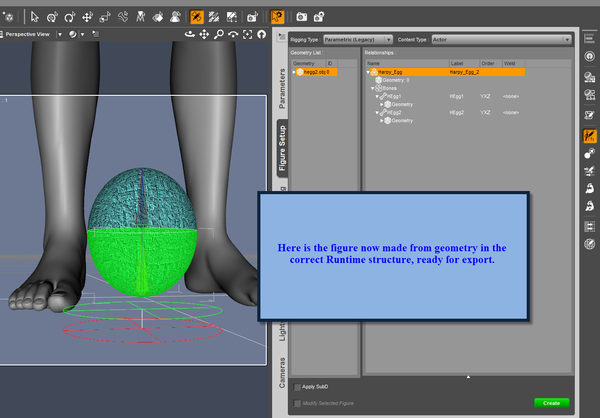Click the Weld column header

(x=513, y=63)
